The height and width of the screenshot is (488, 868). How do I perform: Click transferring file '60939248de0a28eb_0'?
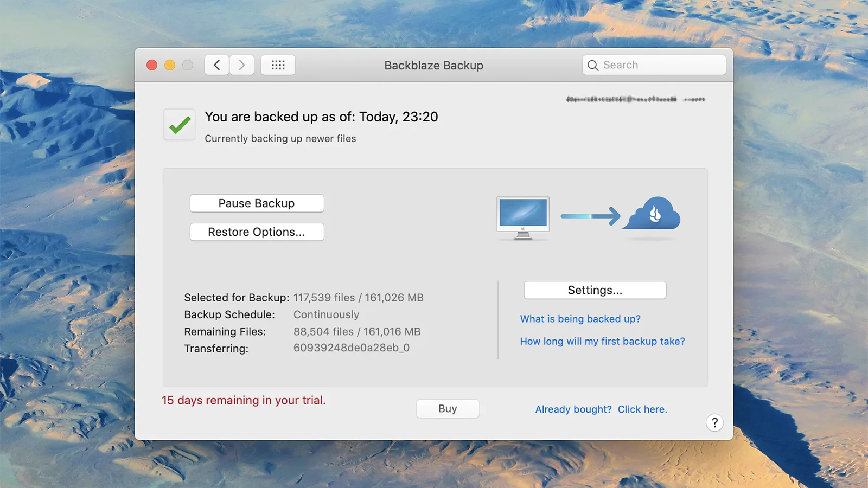[x=352, y=348]
